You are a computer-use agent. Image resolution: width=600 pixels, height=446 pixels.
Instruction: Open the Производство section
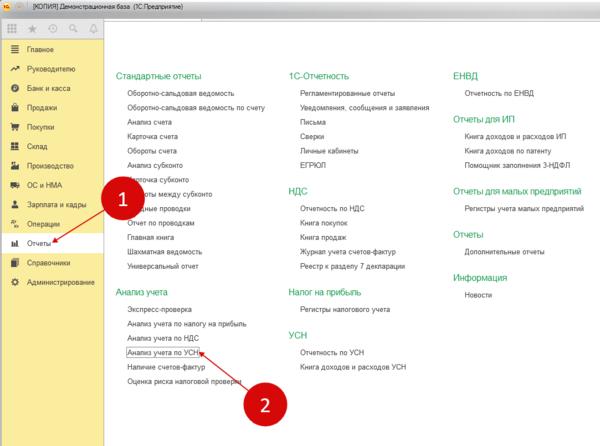pos(50,166)
